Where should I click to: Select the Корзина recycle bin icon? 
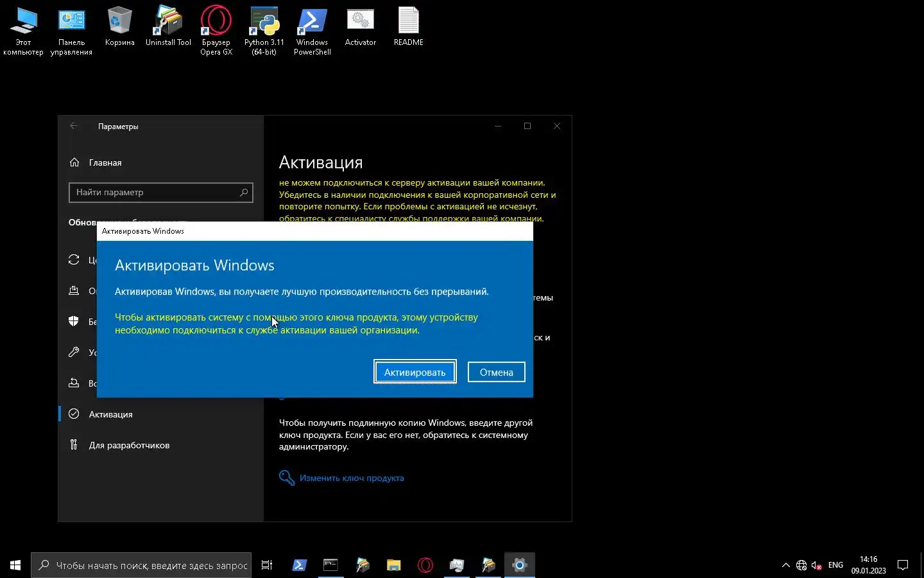point(120,26)
